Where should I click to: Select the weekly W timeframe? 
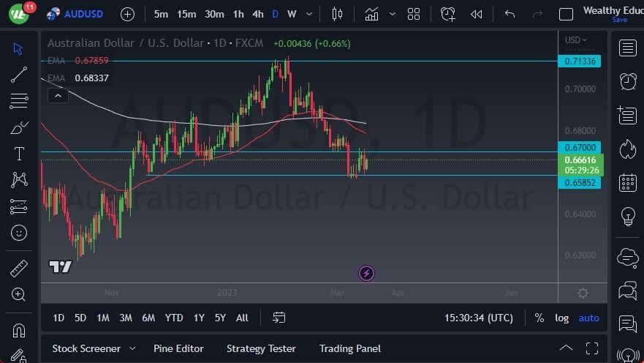click(x=292, y=15)
